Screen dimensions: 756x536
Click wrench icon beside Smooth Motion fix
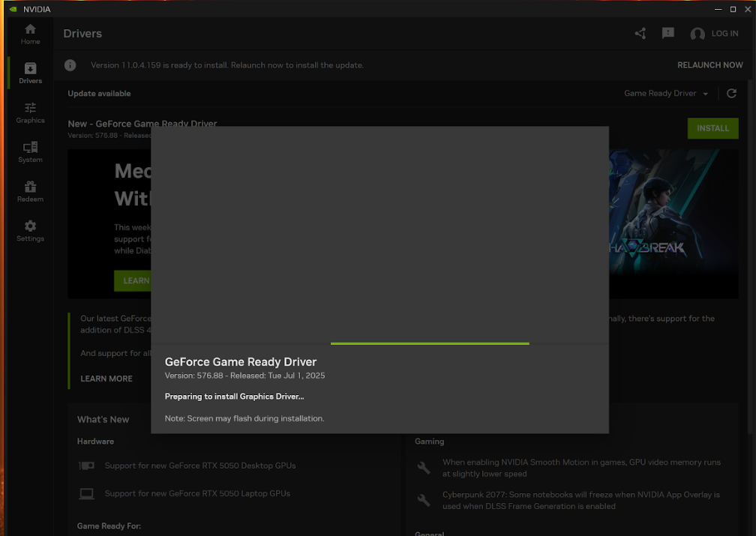tap(424, 468)
